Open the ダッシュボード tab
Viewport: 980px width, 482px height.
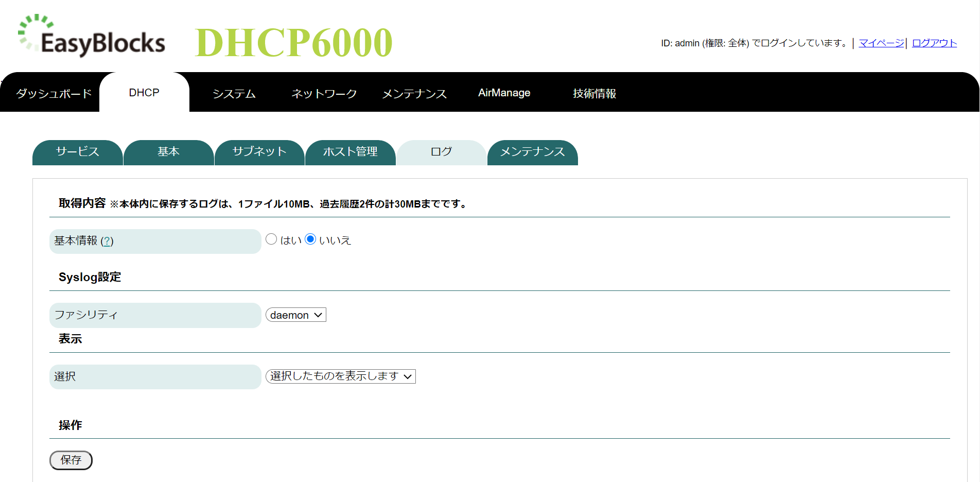[x=54, y=93]
